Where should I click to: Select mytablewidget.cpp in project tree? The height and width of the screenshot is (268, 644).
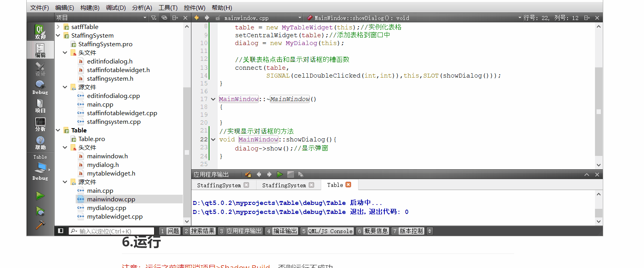[x=115, y=216]
